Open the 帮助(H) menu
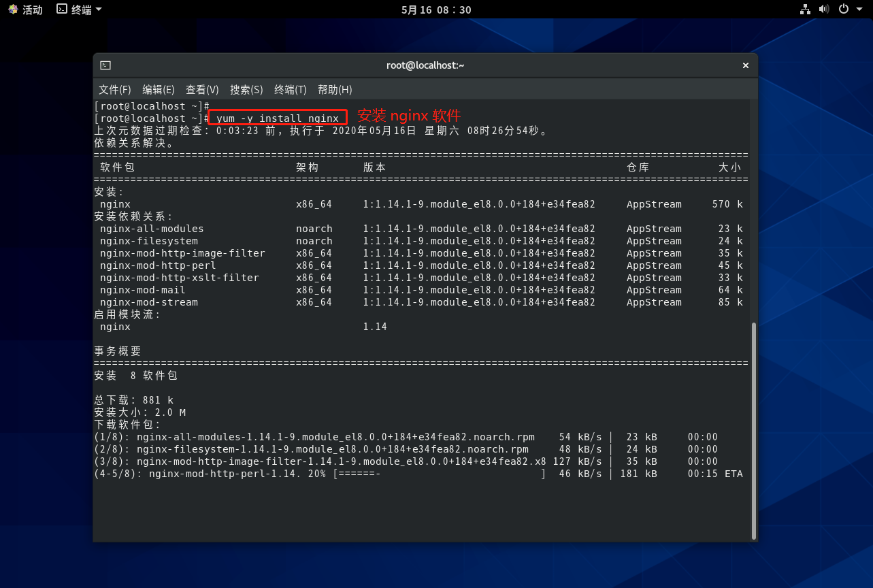This screenshot has height=588, width=873. coord(335,90)
